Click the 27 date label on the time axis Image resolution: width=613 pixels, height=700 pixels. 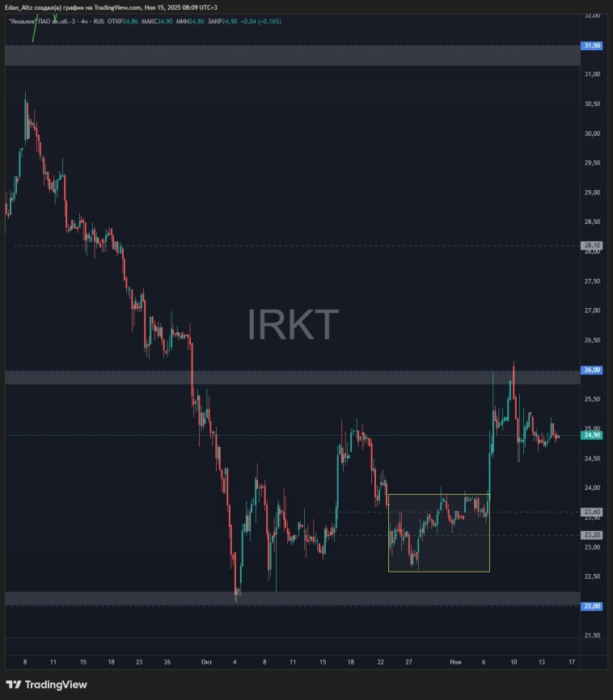(408, 662)
